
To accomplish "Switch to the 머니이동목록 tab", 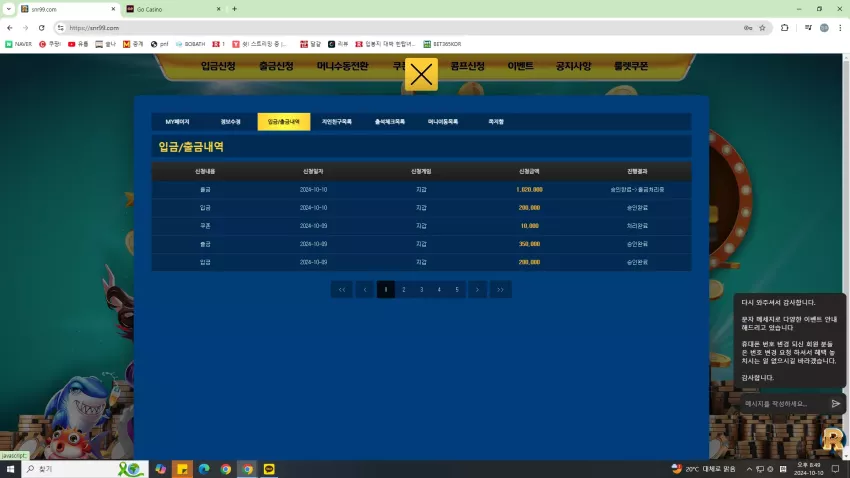I will point(443,122).
